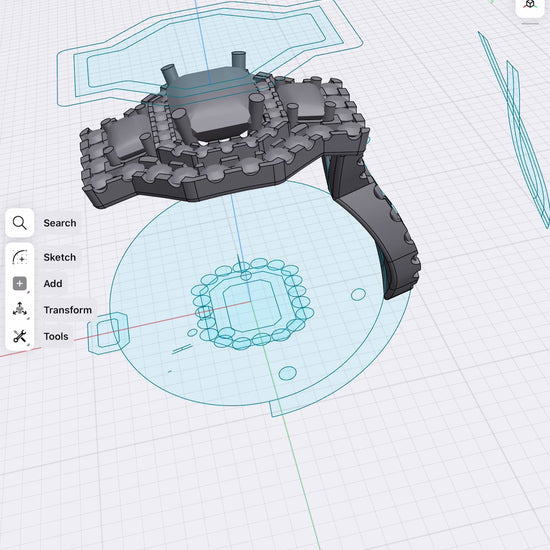Select the inner octagon sketch at origin
This screenshot has width=550, height=550.
click(x=248, y=306)
